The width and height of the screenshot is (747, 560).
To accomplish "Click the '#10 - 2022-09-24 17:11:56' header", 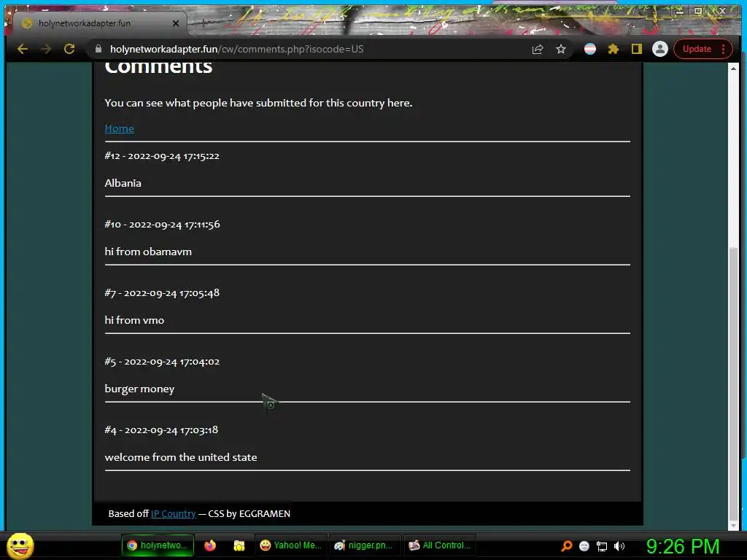I will click(x=163, y=225).
